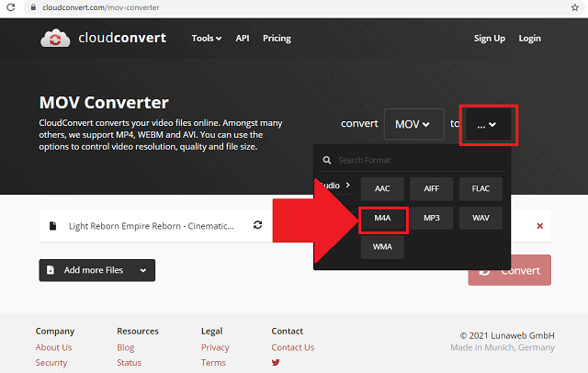
Task: Open the MOV source format dropdown
Action: [414, 124]
